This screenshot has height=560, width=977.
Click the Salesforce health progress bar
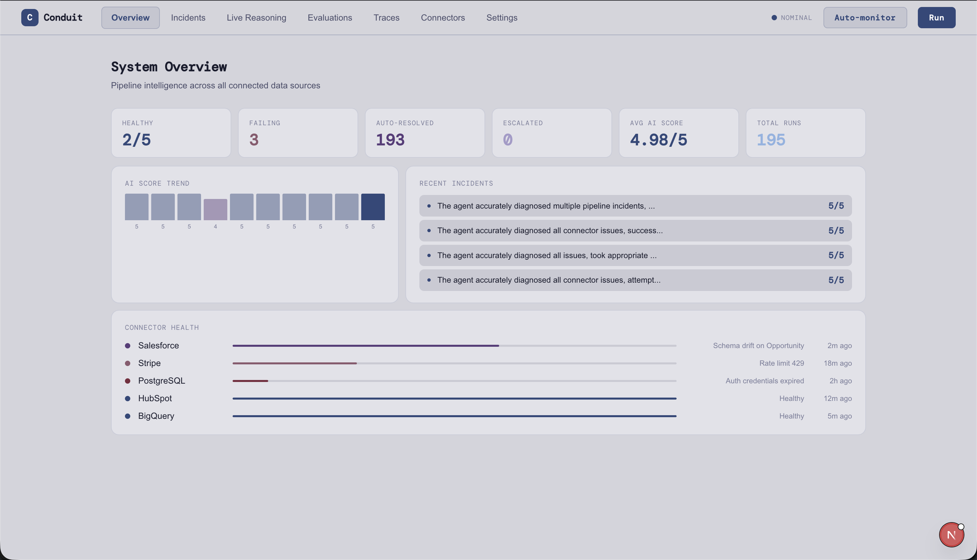pyautogui.click(x=454, y=346)
